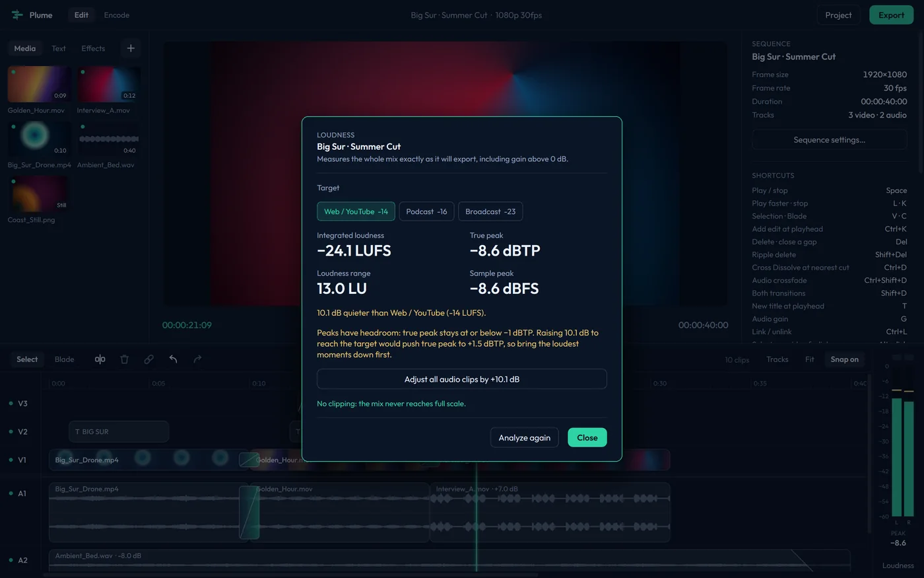
Task: Click Adjust all audio clips by +10.1 dB
Action: pyautogui.click(x=462, y=379)
